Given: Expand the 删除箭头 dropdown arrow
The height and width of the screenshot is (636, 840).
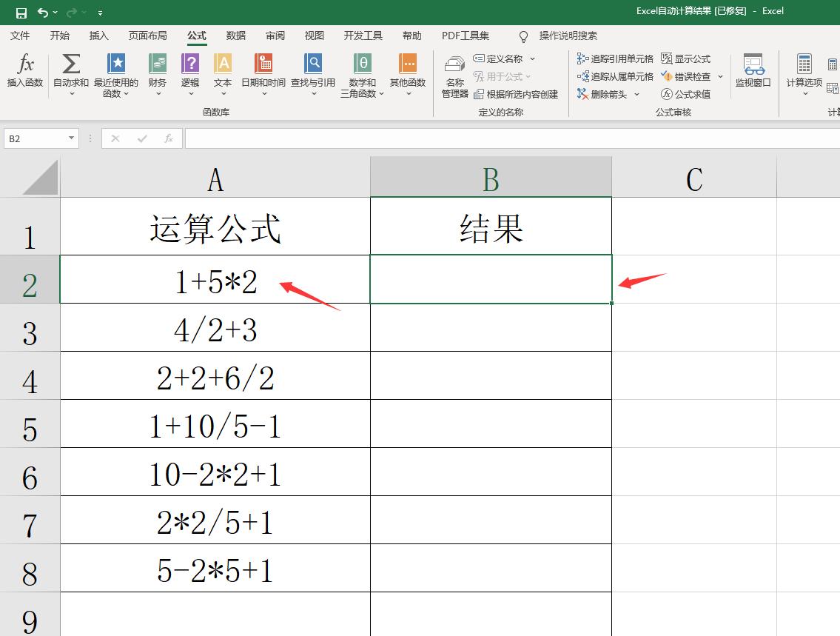Looking at the screenshot, I should (x=637, y=94).
